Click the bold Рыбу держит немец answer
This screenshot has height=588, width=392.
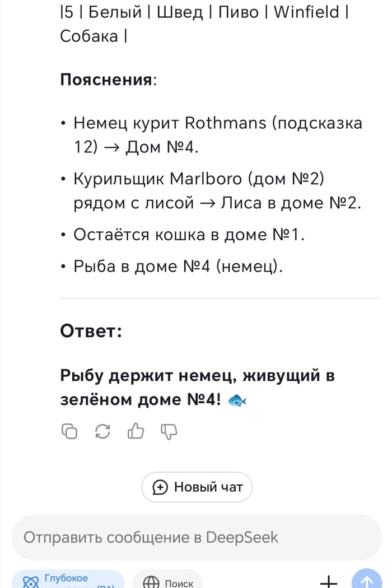197,388
